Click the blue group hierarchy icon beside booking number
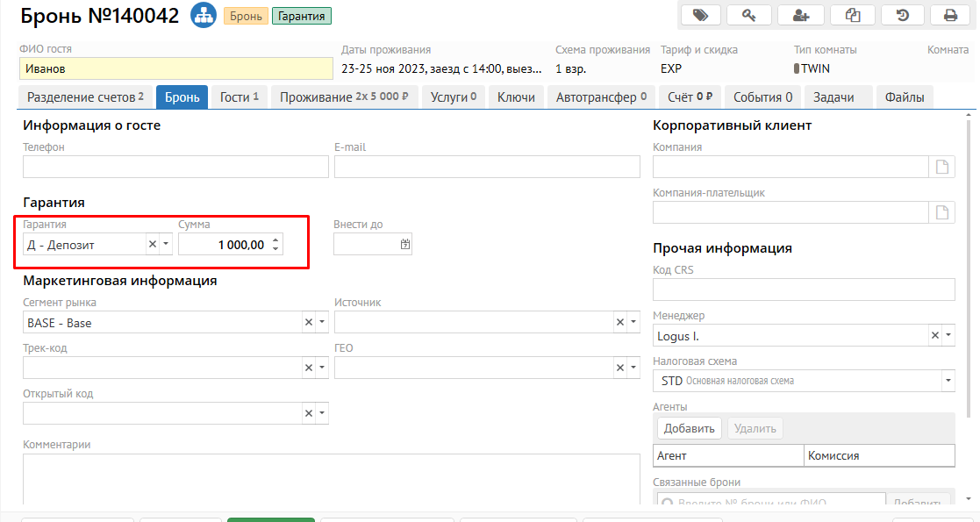The width and height of the screenshot is (980, 522). [204, 16]
